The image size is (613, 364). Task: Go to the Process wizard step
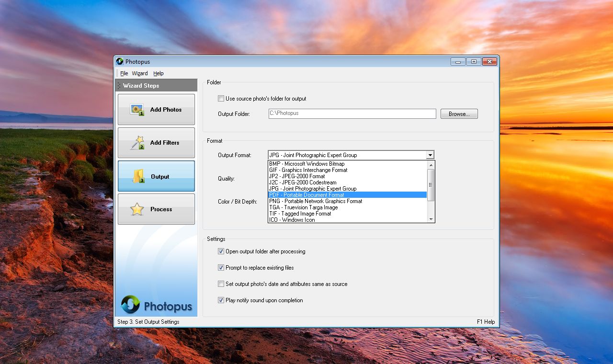(x=156, y=209)
